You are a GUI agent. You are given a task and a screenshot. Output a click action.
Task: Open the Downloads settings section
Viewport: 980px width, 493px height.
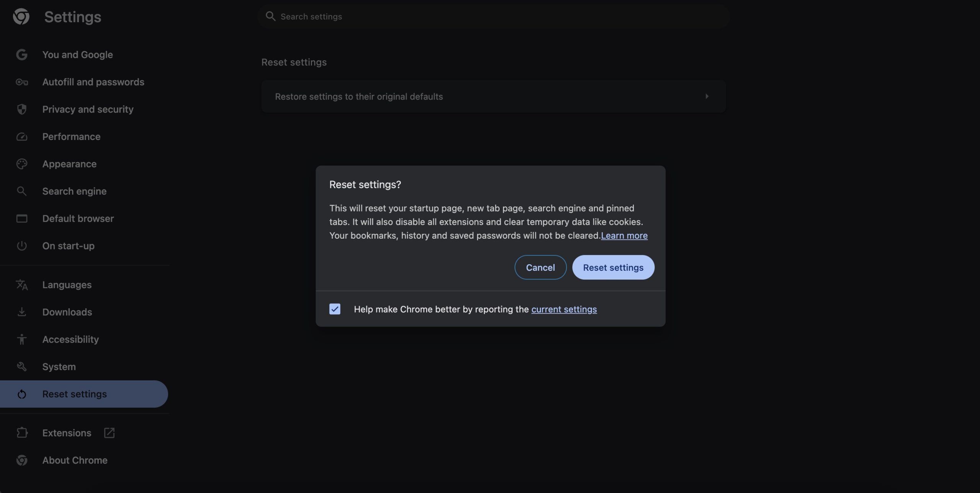67,312
